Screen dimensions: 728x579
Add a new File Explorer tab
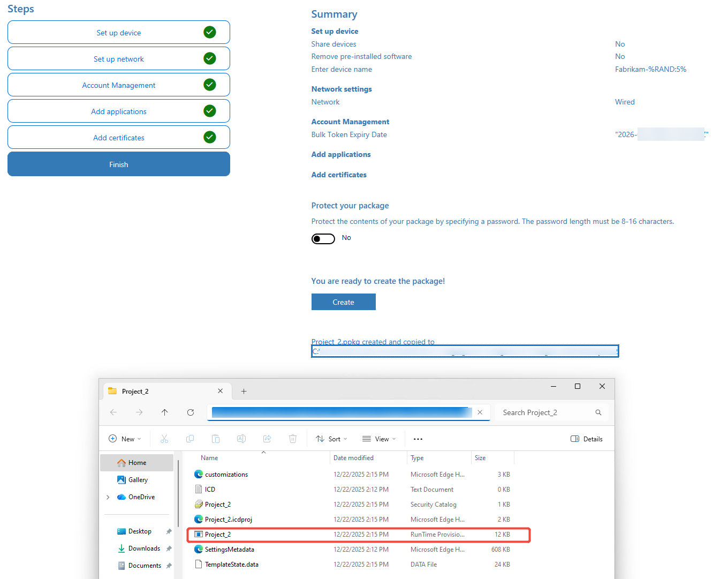(x=244, y=392)
